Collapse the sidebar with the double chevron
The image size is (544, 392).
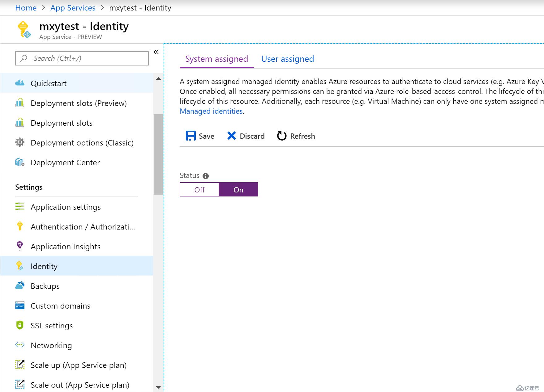[x=156, y=52]
